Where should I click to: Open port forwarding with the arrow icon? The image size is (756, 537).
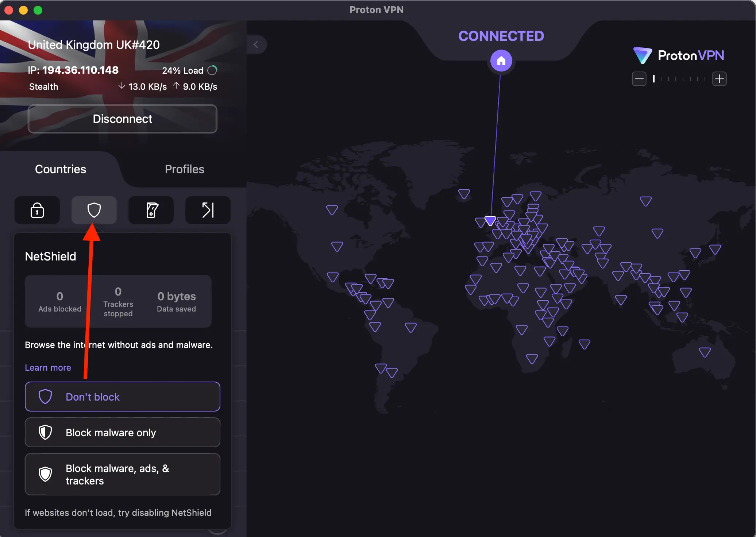click(207, 210)
